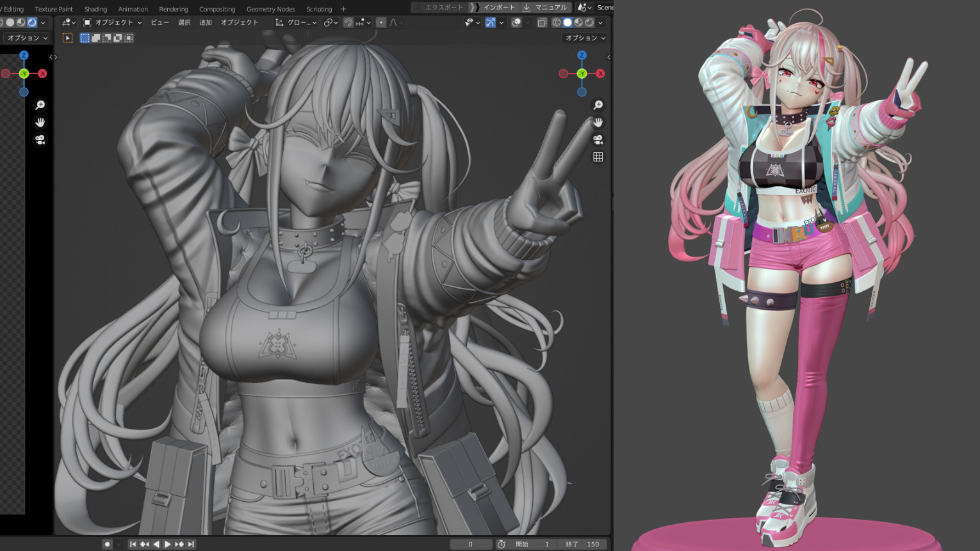The image size is (980, 551).
Task: Toggle snapping magnet in header
Action: [x=348, y=22]
